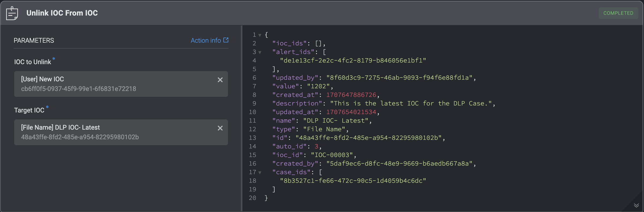The height and width of the screenshot is (212, 644).
Task: Click the name value "DLP IOC- Latest" in JSON
Action: click(x=336, y=120)
